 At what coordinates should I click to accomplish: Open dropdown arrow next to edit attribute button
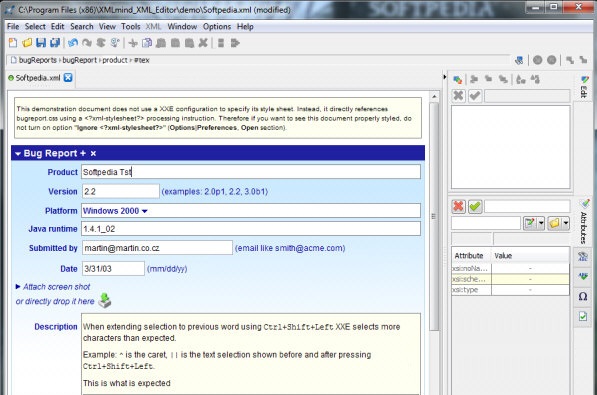coord(541,223)
